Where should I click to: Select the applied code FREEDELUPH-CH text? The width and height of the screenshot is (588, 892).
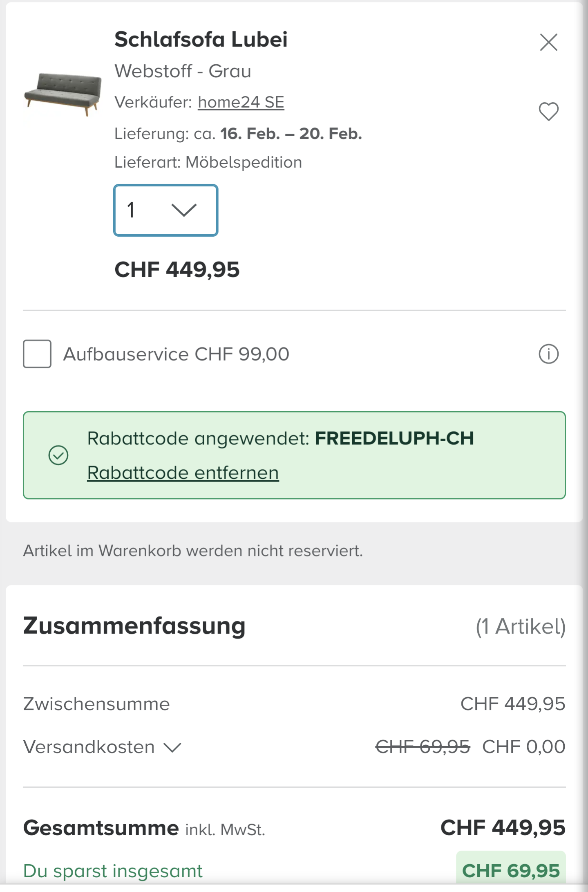[394, 438]
